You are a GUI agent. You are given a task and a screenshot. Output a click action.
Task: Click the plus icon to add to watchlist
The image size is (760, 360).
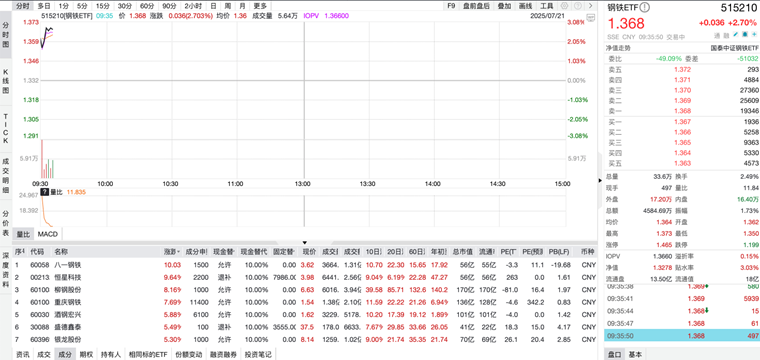tap(755, 35)
